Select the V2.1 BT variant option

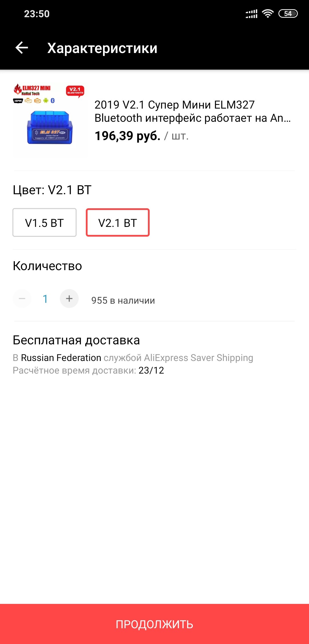coord(118,223)
